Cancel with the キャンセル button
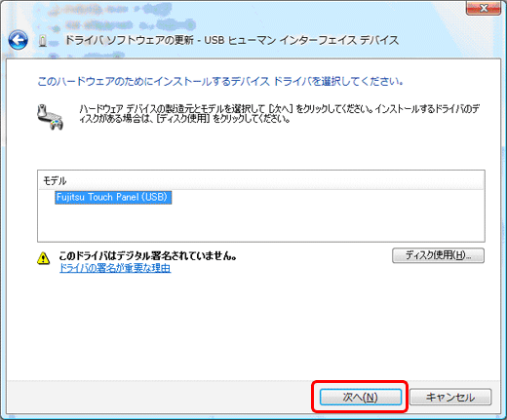The image size is (507, 420). 450,397
